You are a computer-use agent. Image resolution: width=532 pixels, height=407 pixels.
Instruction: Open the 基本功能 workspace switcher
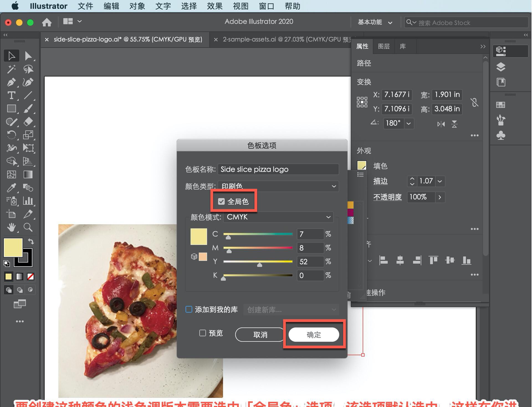click(375, 22)
